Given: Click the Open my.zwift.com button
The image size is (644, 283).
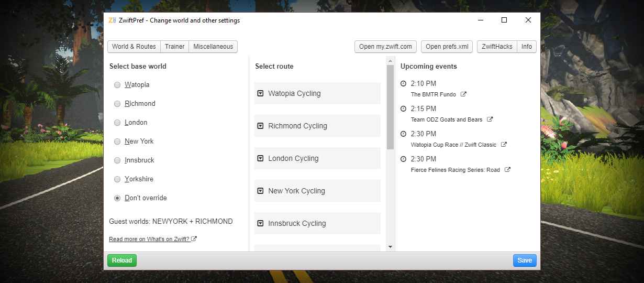Looking at the screenshot, I should click(386, 47).
